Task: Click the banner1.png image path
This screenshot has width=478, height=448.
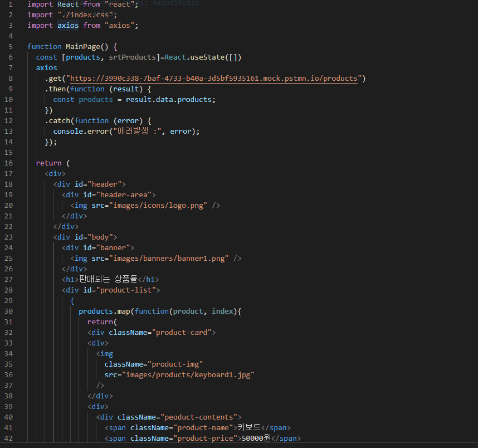Action: [169, 259]
